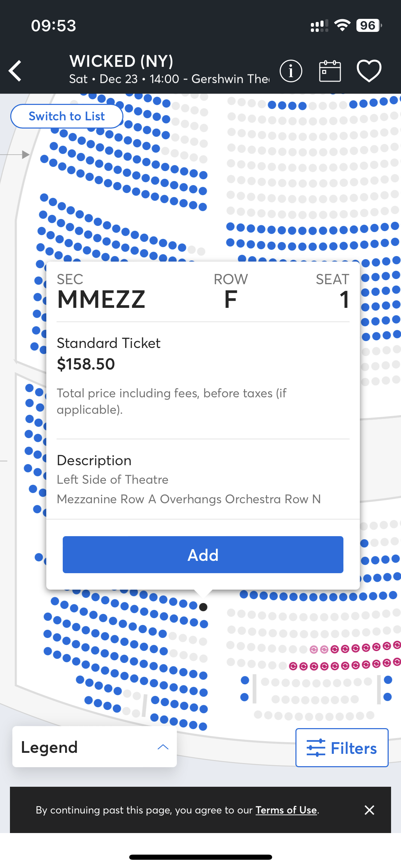Expand the Legend panel chevron

163,747
